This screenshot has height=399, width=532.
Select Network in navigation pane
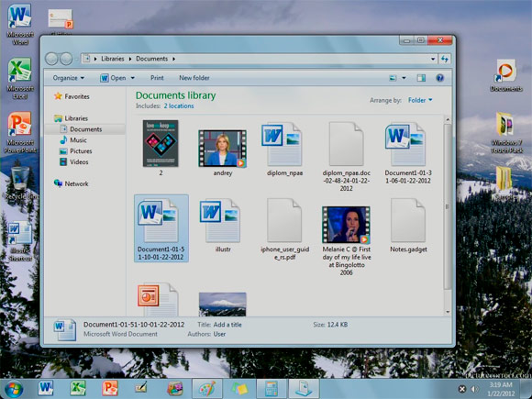72,183
